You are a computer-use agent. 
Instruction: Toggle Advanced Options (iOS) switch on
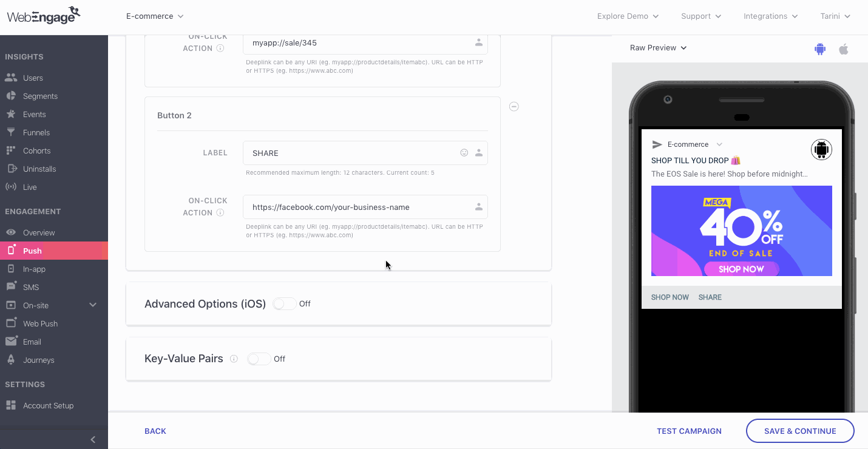click(284, 304)
